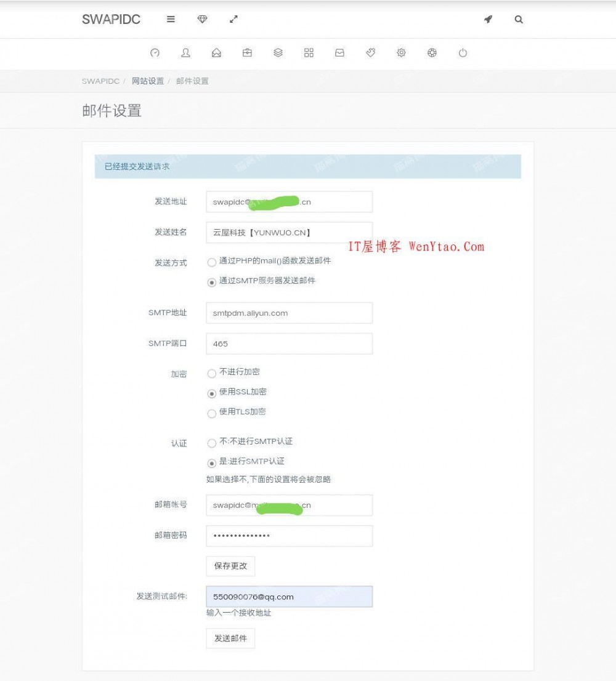Screen dimensions: 616x681
Task: Choose the 不进行加密 encryption option
Action: pyautogui.click(x=212, y=373)
